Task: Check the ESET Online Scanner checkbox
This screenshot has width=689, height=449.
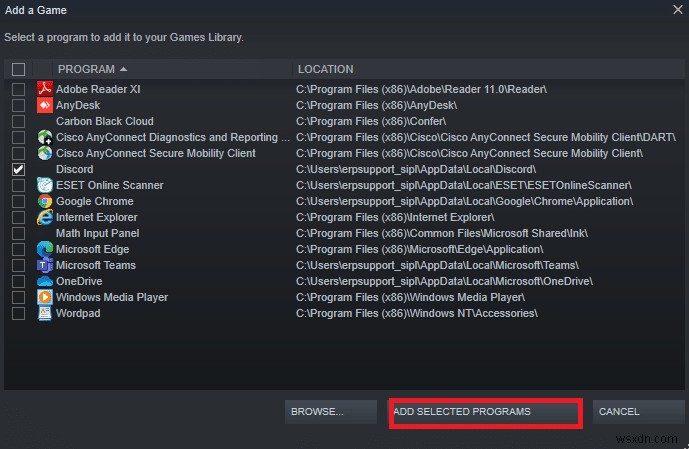Action: click(18, 185)
